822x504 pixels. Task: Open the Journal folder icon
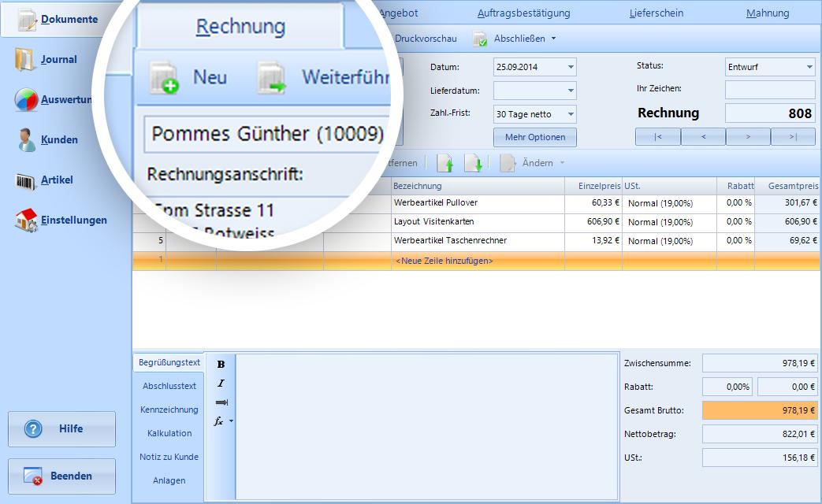(25, 59)
